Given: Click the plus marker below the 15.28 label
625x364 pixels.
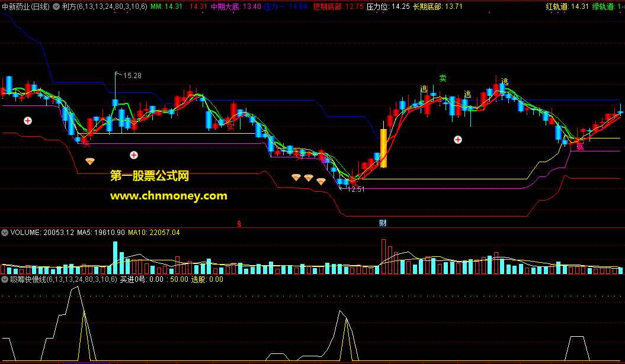Looking at the screenshot, I should [134, 155].
